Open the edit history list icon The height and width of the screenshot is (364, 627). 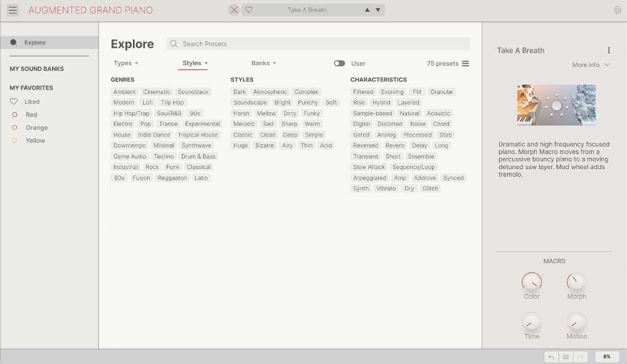point(566,356)
